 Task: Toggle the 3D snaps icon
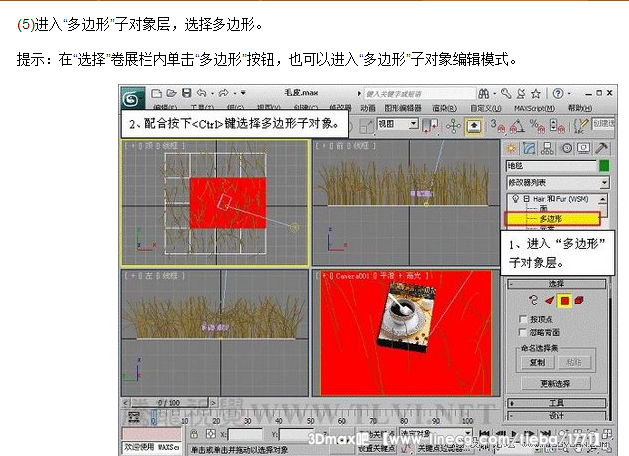[x=497, y=126]
